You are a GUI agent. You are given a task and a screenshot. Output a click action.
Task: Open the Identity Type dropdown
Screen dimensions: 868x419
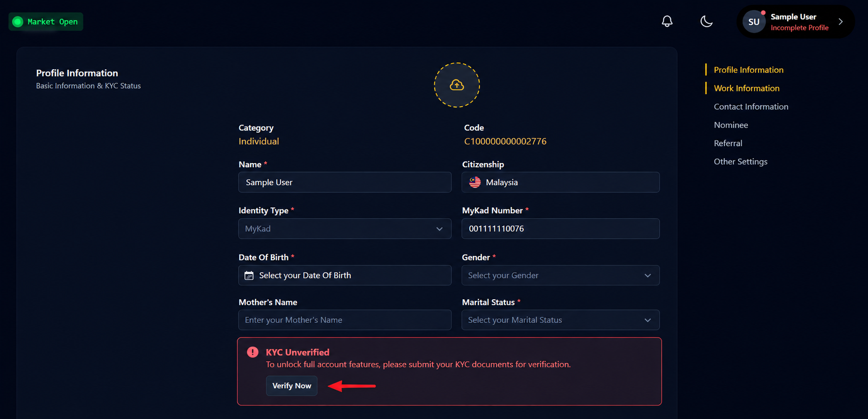(345, 229)
